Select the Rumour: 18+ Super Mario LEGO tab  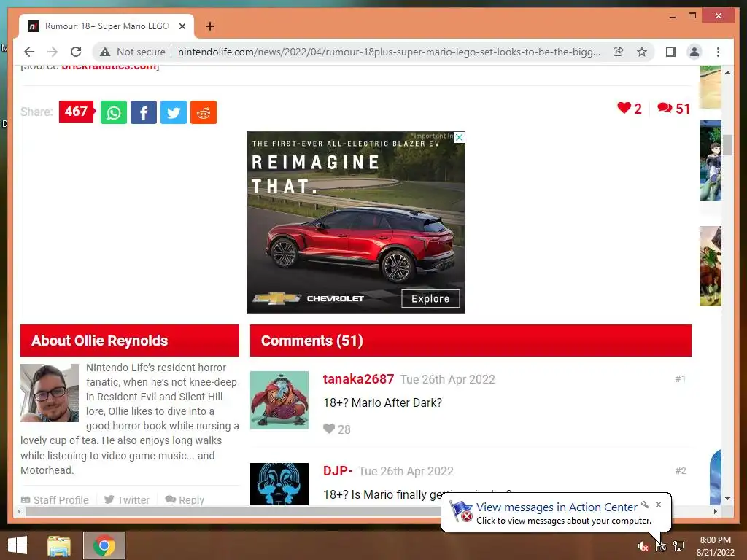(107, 26)
